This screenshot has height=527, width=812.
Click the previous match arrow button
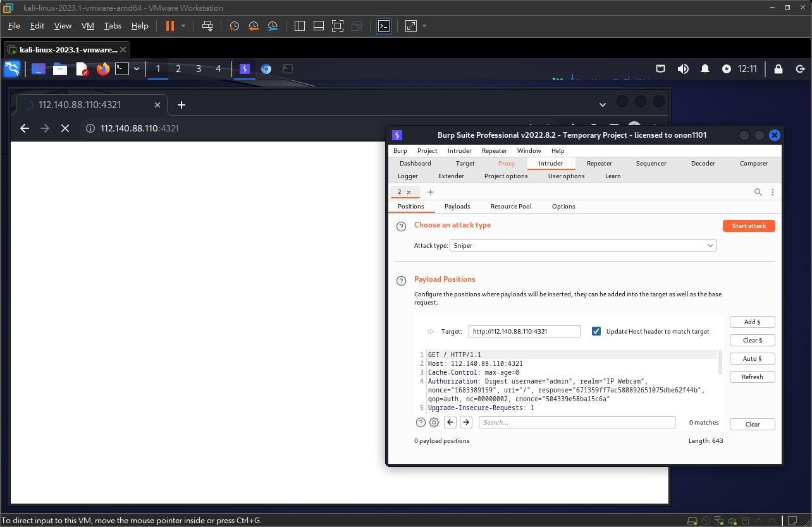coord(450,423)
